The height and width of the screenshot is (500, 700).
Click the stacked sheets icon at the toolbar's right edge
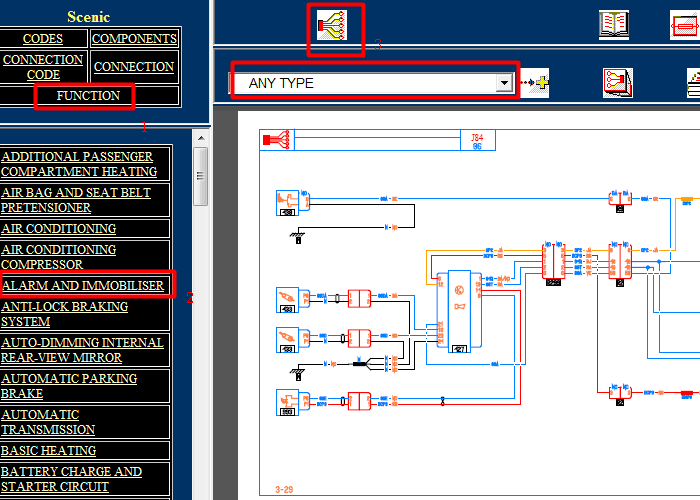tap(693, 83)
